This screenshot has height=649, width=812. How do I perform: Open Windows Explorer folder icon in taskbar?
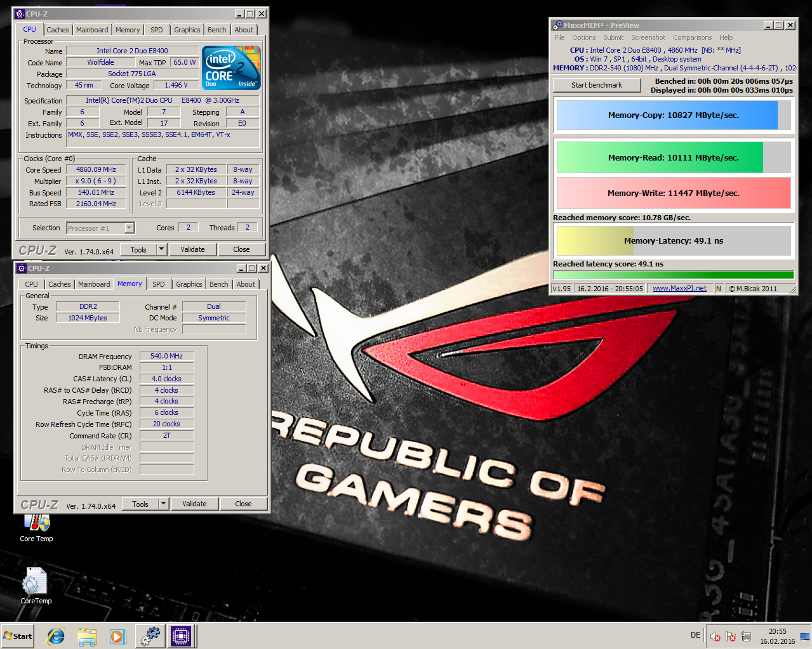coord(86,636)
